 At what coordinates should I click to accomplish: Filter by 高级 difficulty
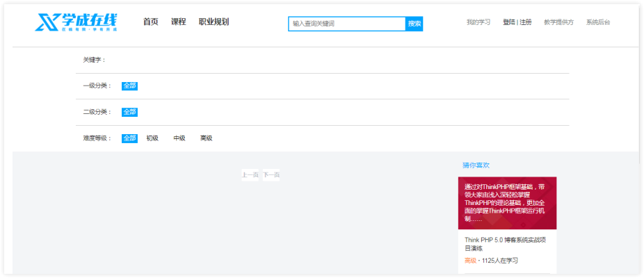click(206, 138)
